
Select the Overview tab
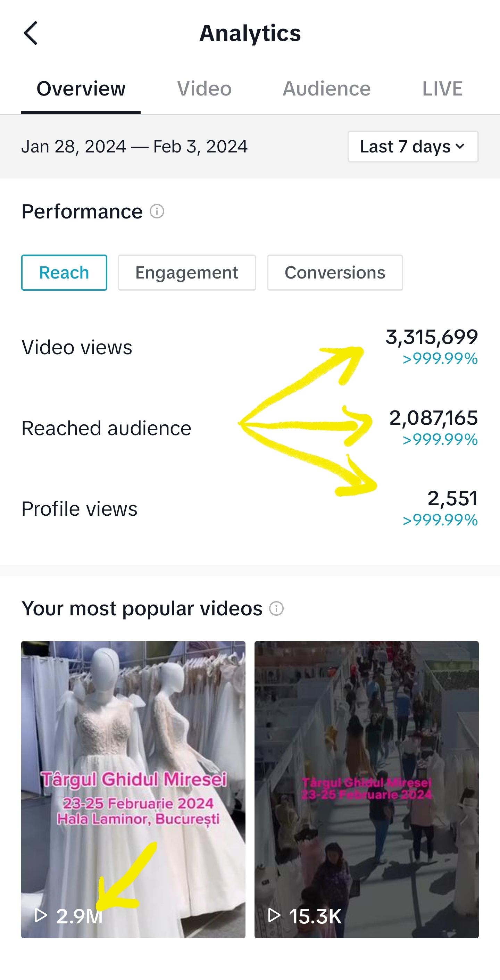tap(81, 89)
